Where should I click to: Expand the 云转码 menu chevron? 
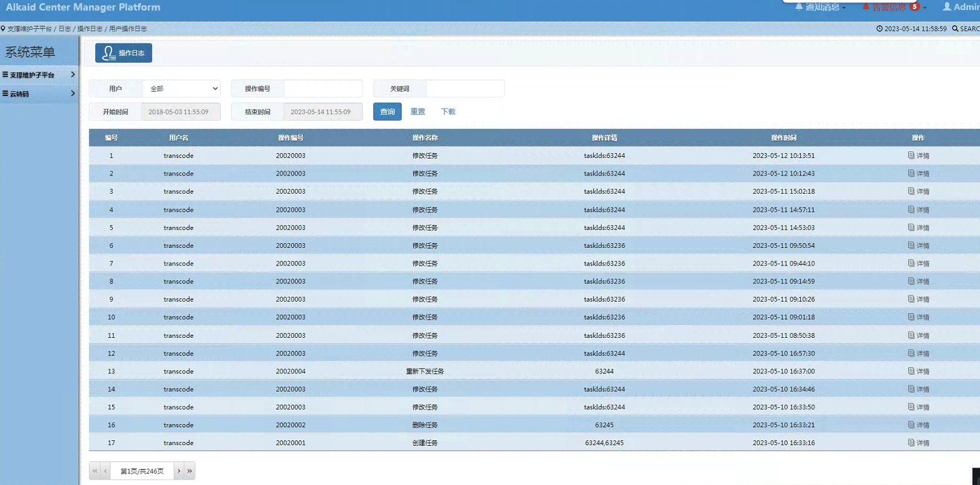73,94
